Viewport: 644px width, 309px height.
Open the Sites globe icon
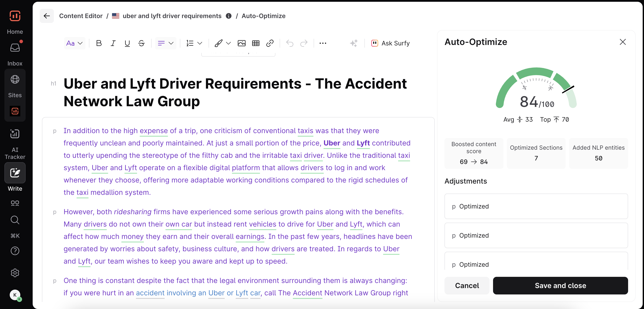15,79
